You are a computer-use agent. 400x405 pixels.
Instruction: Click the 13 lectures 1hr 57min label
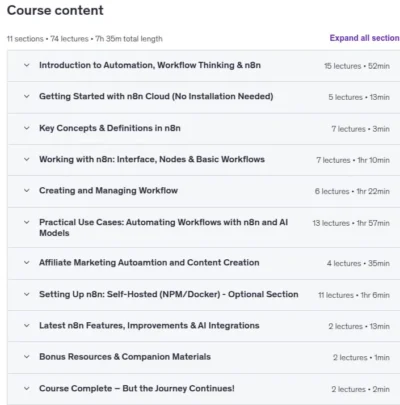pos(351,223)
